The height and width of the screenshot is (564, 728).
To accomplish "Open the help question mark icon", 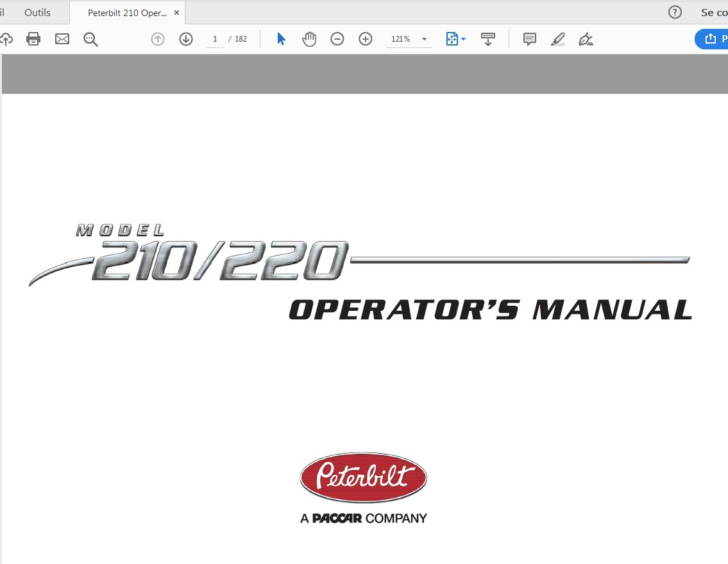I will click(675, 13).
